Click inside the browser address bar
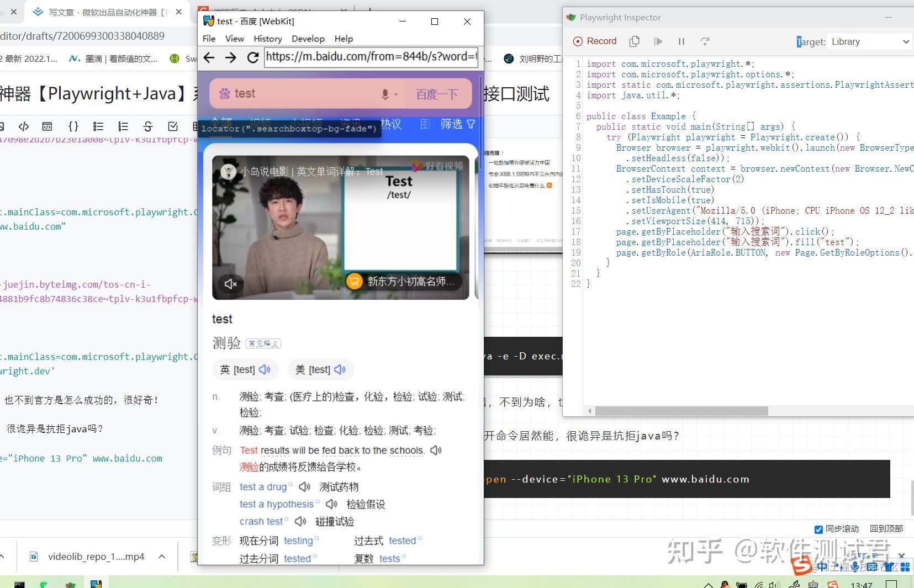The height and width of the screenshot is (588, 914). click(x=370, y=57)
